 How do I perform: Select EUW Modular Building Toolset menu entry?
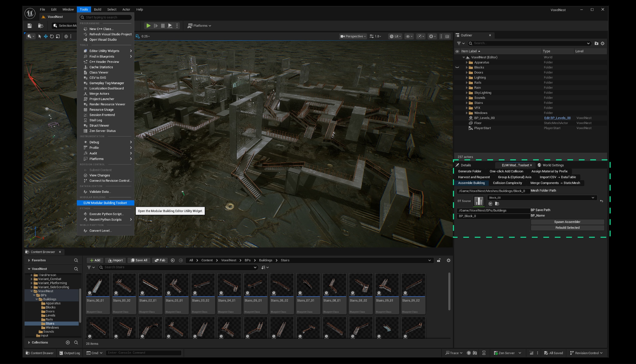(105, 203)
